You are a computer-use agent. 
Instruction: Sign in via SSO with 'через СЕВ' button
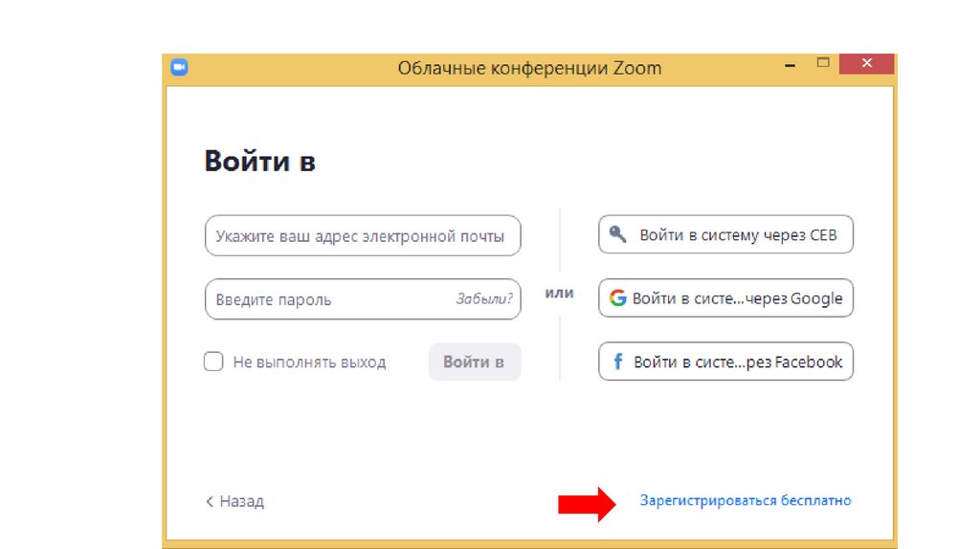pos(725,234)
